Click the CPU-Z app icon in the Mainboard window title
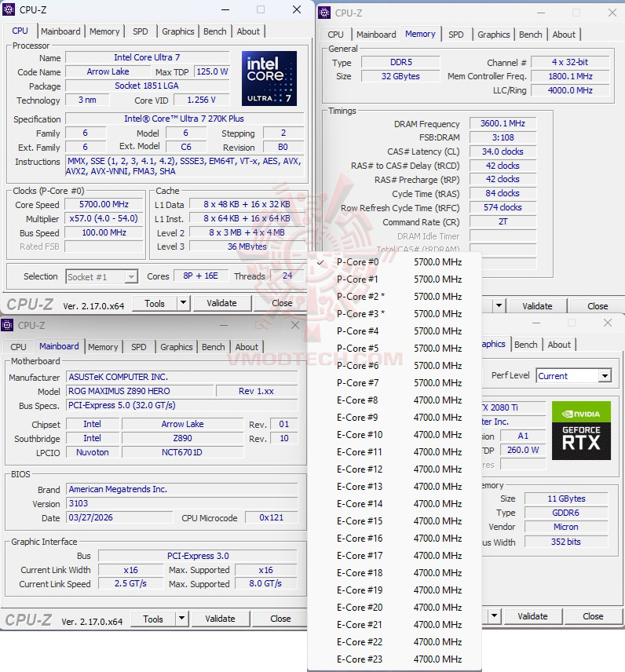The width and height of the screenshot is (625, 672). coord(7,325)
